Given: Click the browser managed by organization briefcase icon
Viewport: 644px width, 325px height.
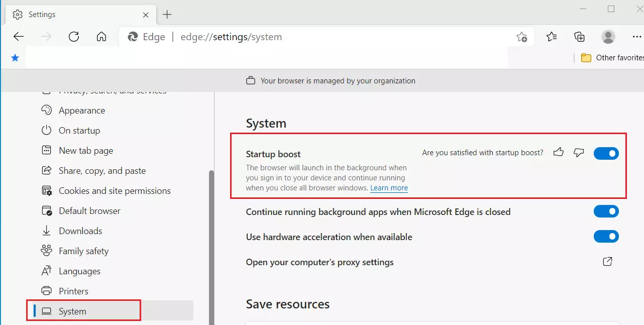Looking at the screenshot, I should pos(250,80).
